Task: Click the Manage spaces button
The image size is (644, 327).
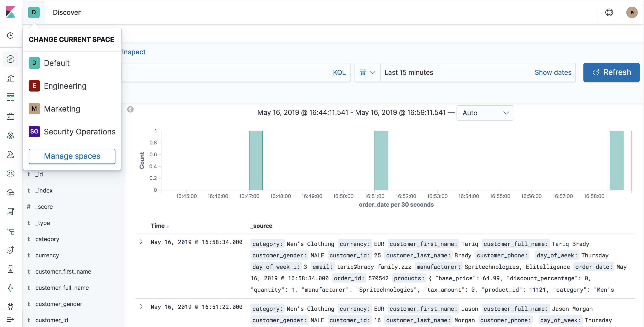Action: [72, 156]
